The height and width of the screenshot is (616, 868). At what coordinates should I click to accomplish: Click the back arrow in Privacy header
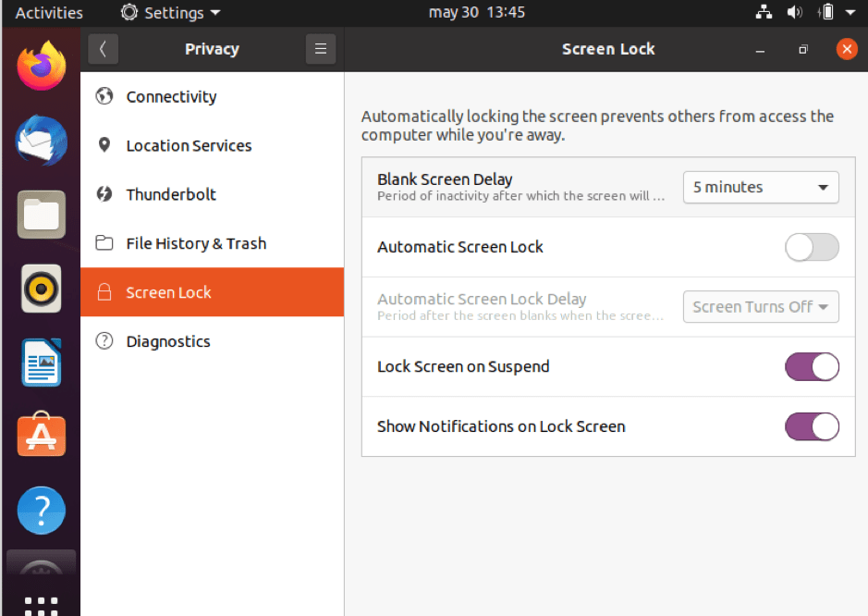(x=103, y=50)
